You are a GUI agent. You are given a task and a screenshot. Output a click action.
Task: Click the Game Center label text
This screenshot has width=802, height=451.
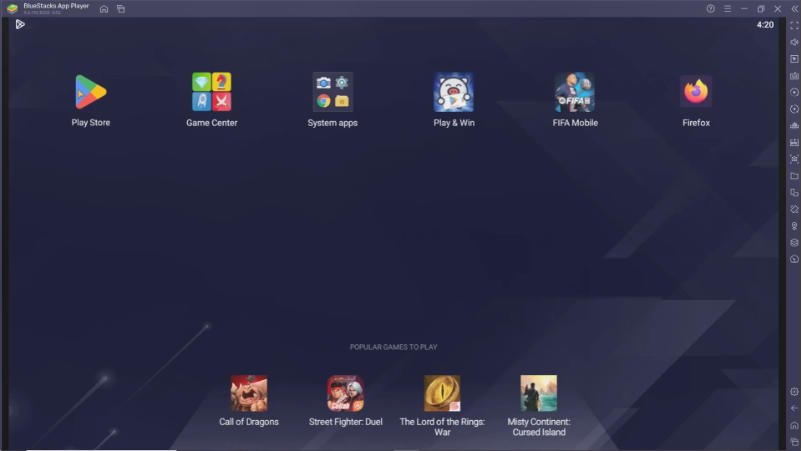pyautogui.click(x=212, y=123)
